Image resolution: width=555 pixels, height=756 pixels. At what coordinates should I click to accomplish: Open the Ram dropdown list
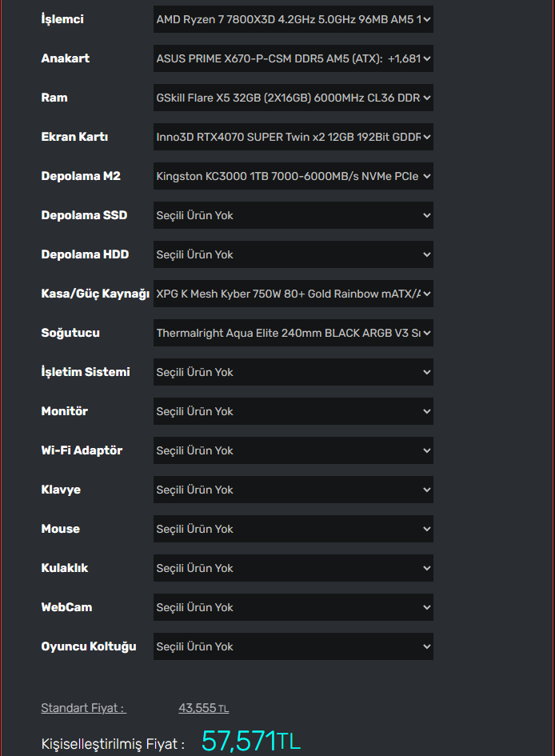click(x=293, y=98)
